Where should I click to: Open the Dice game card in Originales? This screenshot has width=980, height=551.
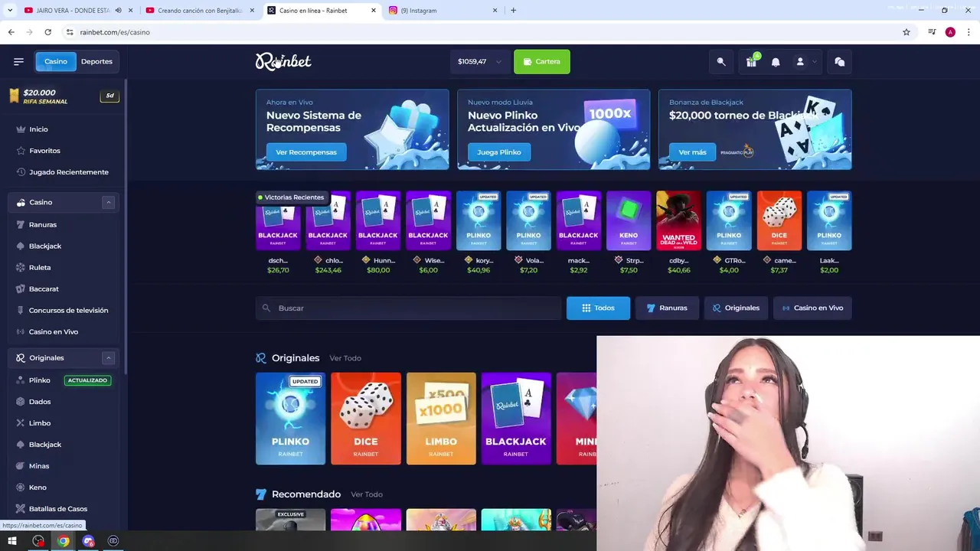click(x=366, y=419)
